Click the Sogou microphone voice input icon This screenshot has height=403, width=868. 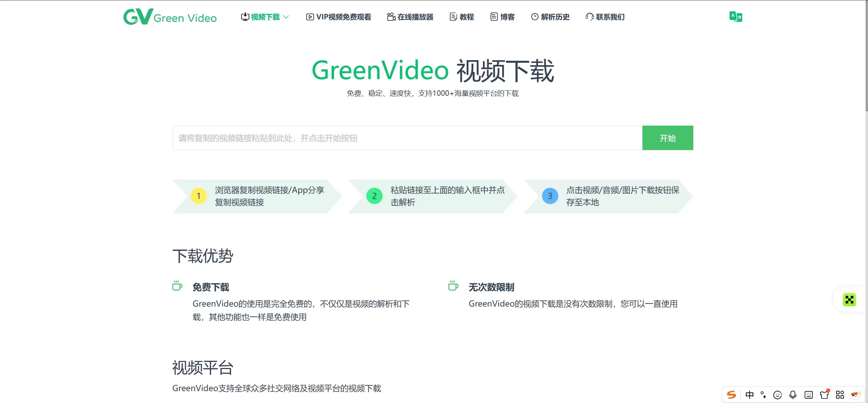click(x=793, y=395)
